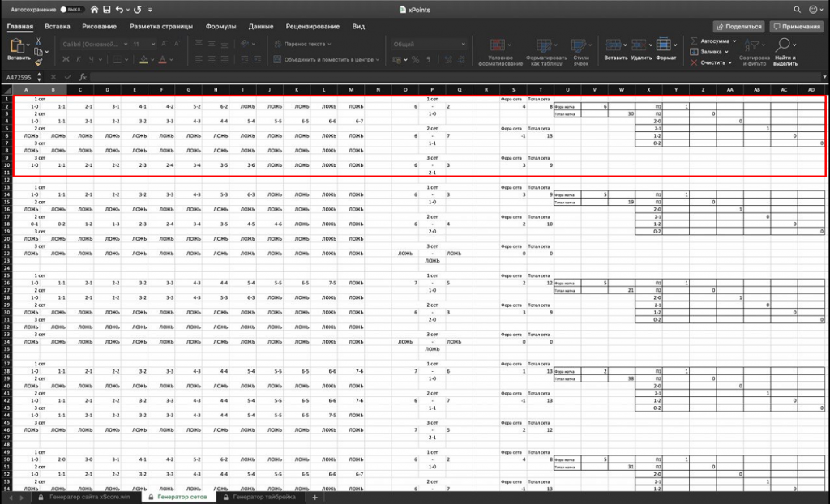Select the row 13 header
Viewport: 830px width, 504px height.
(6, 187)
